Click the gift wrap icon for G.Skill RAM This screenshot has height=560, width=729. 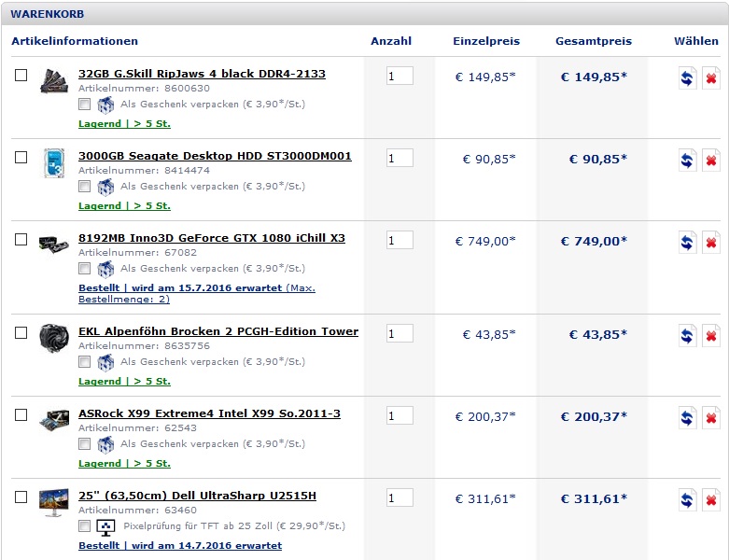click(105, 105)
